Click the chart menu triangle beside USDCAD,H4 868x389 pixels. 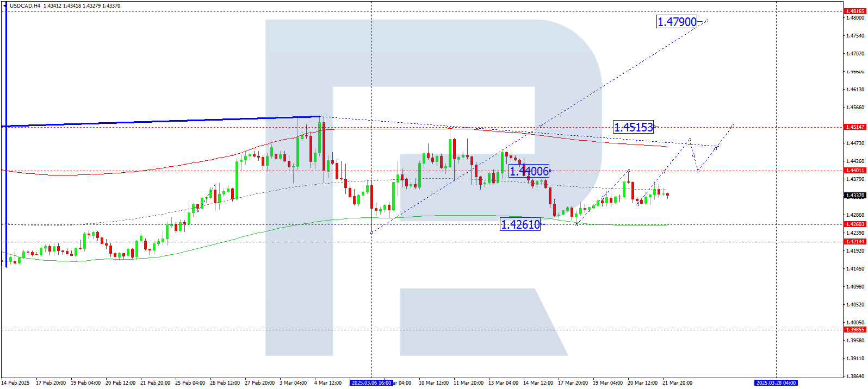coord(5,5)
